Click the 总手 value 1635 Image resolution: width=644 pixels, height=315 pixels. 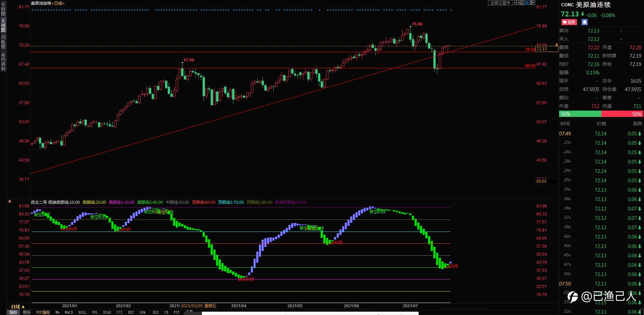(x=636, y=81)
